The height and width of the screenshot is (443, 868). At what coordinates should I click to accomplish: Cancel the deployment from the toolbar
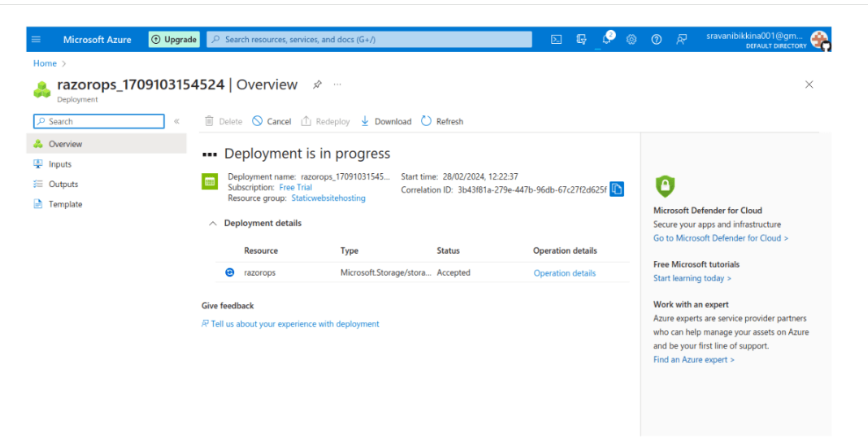click(x=271, y=121)
